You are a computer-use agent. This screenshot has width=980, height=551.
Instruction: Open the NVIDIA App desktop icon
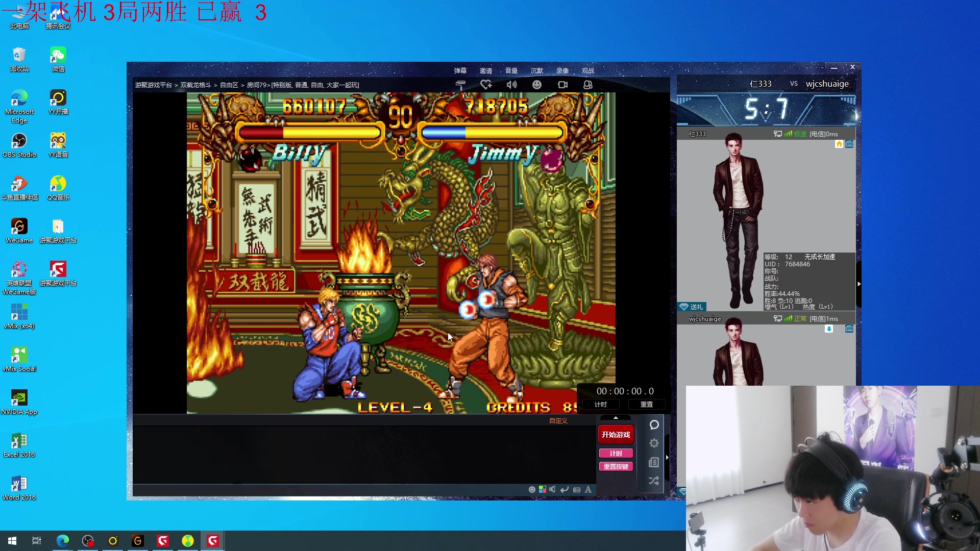click(x=19, y=403)
